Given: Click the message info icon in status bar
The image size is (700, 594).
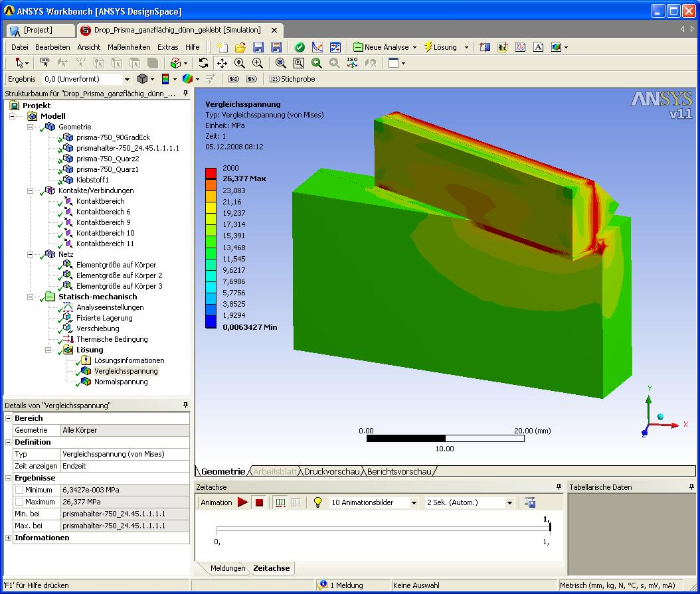Looking at the screenshot, I should [x=323, y=585].
